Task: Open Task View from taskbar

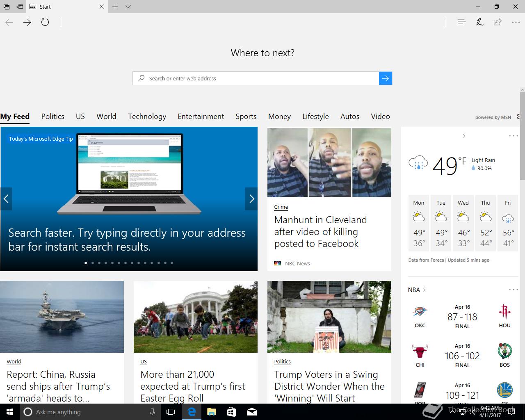Action: [171, 412]
